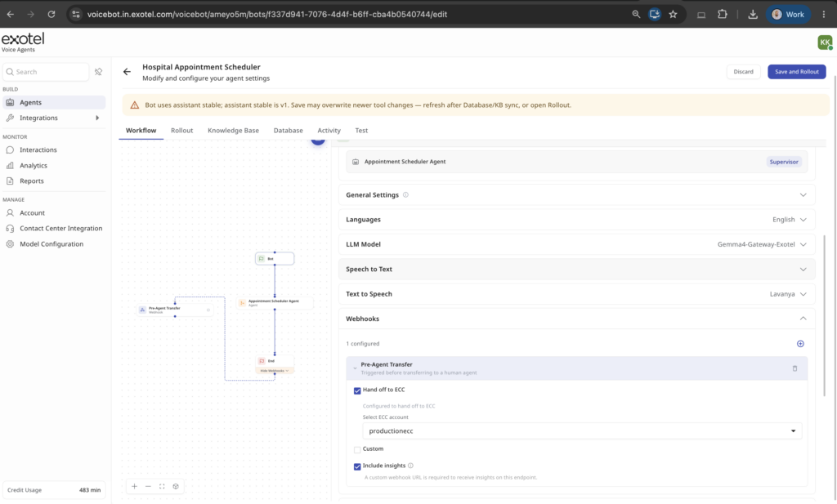
Task: Switch to the Rollout tab
Action: tap(181, 130)
